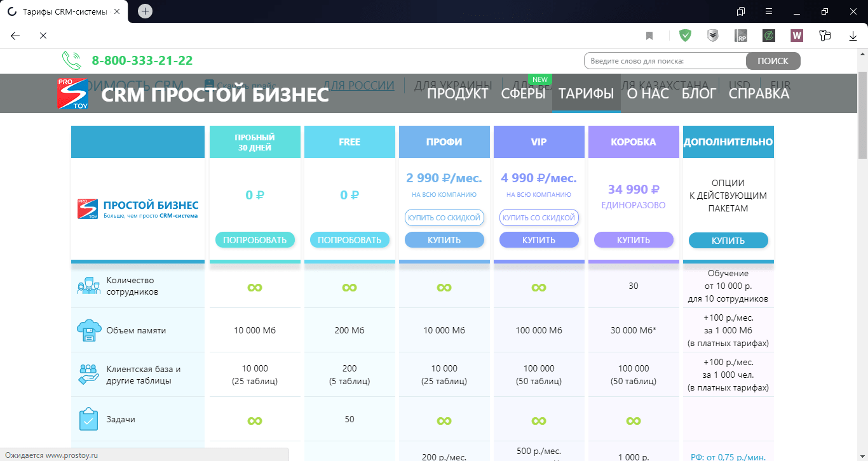Stop page loading with X button
The image size is (868, 461).
[x=43, y=36]
